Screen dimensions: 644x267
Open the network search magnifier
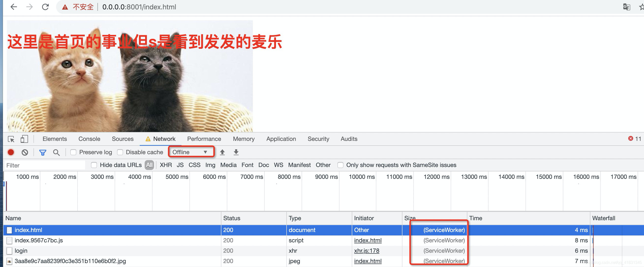[57, 152]
